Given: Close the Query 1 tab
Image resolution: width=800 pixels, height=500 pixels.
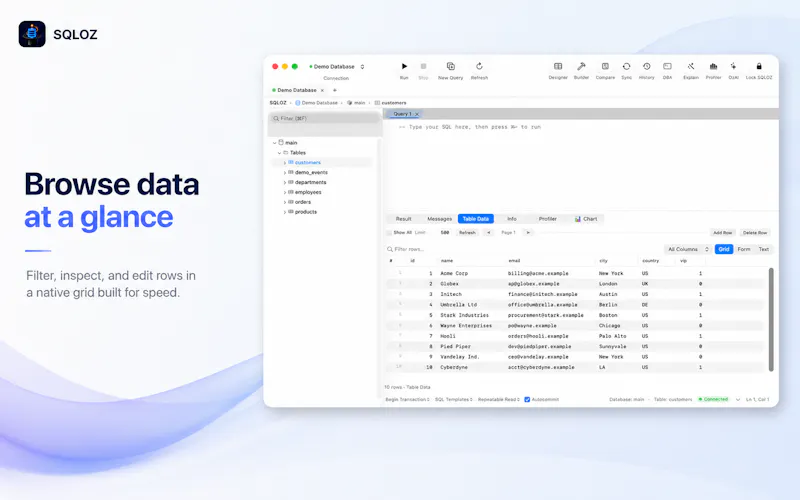Looking at the screenshot, I should point(417,114).
